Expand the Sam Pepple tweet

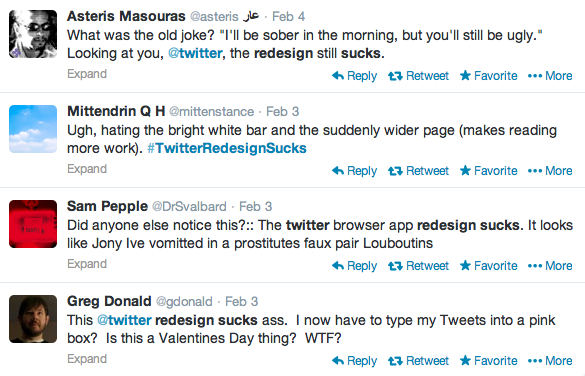[87, 264]
